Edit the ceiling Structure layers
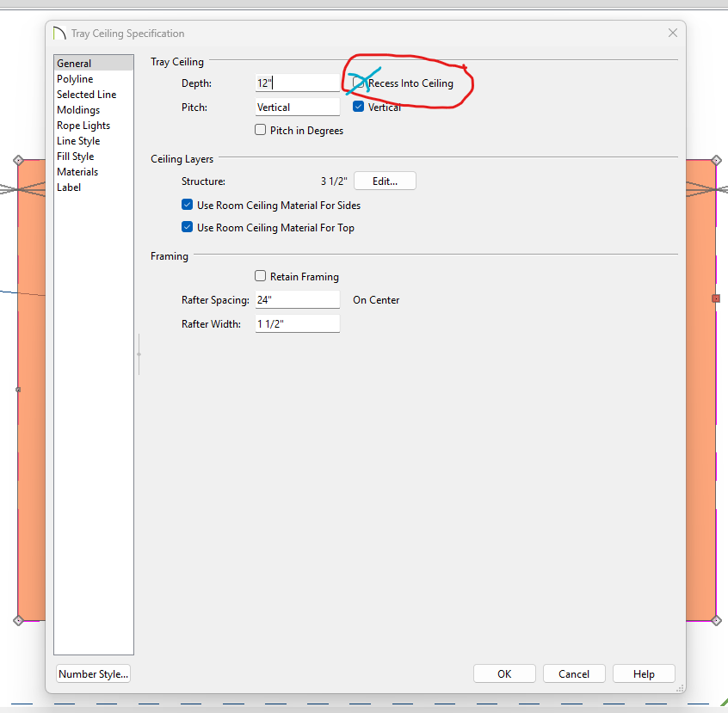 point(385,181)
